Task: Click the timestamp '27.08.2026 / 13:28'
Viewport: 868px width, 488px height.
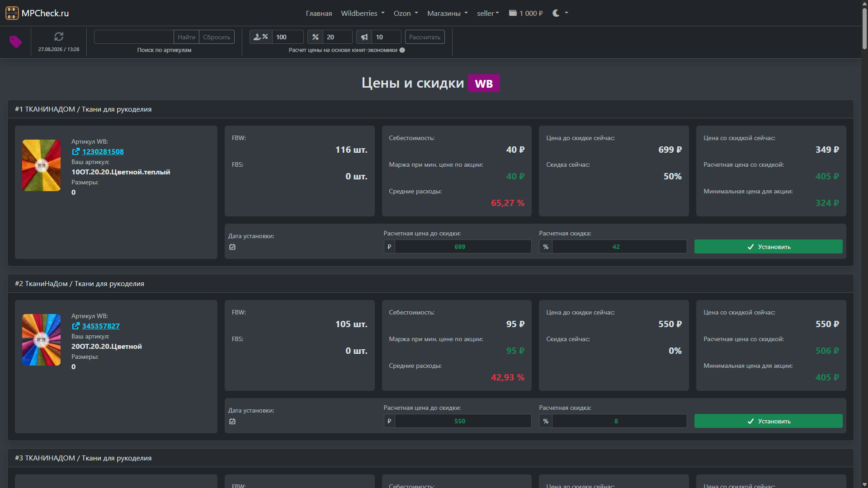Action: (x=59, y=49)
